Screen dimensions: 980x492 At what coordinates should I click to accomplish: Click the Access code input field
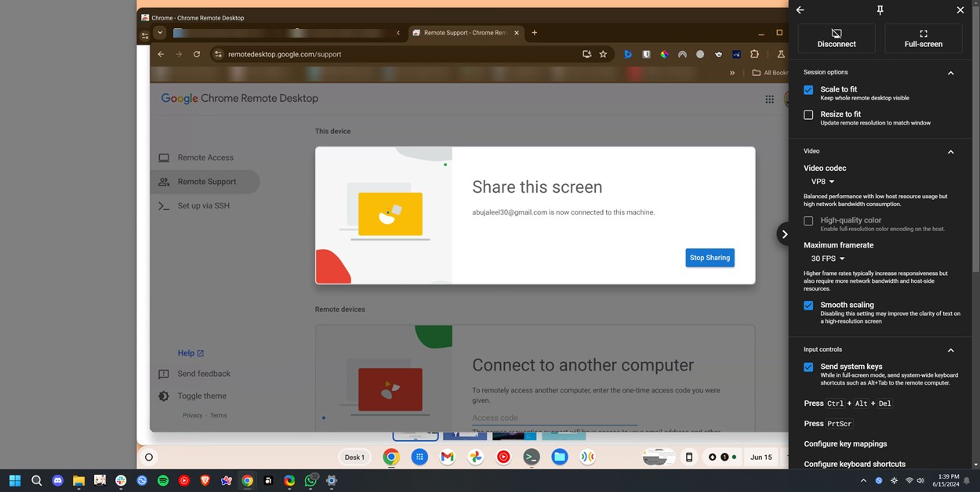point(554,418)
